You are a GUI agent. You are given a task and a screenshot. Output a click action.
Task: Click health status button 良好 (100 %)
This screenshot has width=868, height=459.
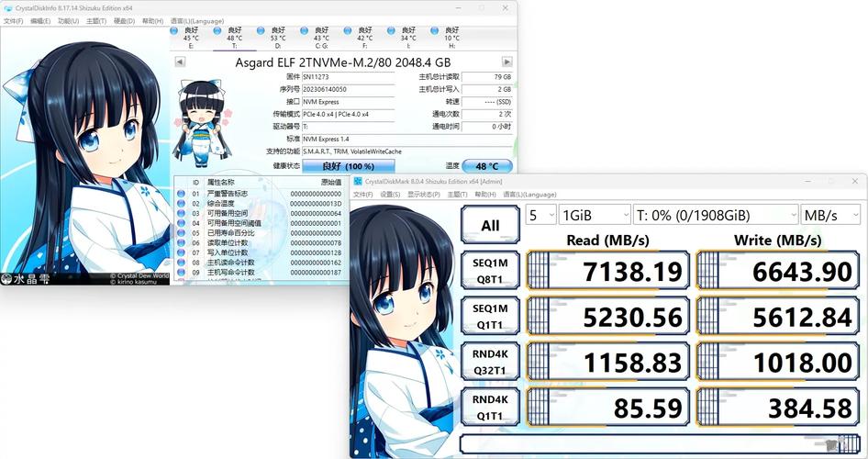[x=348, y=165]
